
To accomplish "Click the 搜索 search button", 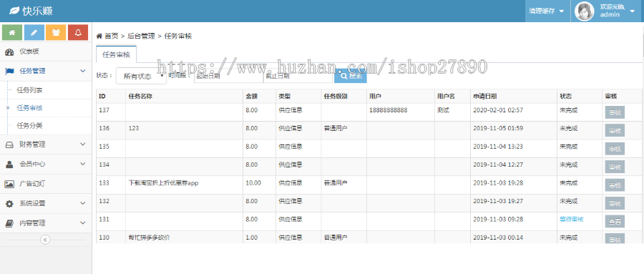I will [351, 76].
